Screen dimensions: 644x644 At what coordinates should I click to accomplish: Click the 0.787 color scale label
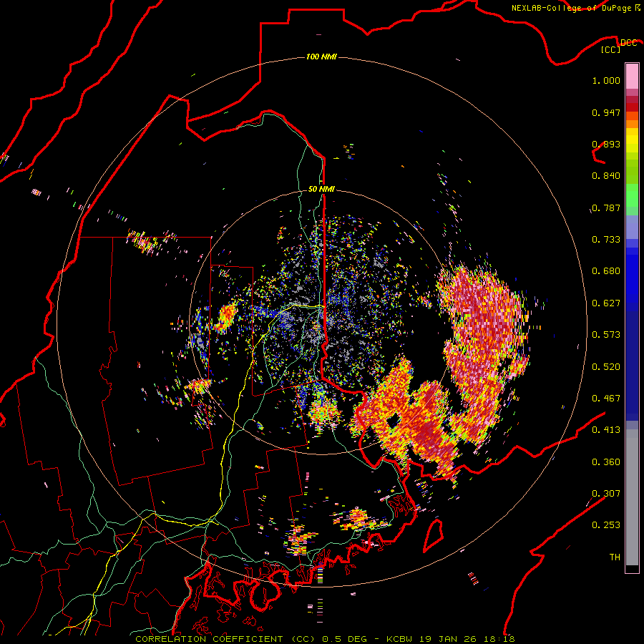[x=606, y=208]
